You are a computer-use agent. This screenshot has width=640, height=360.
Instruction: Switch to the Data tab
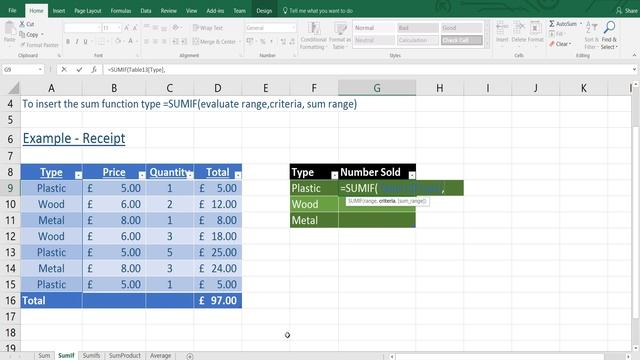click(x=146, y=11)
